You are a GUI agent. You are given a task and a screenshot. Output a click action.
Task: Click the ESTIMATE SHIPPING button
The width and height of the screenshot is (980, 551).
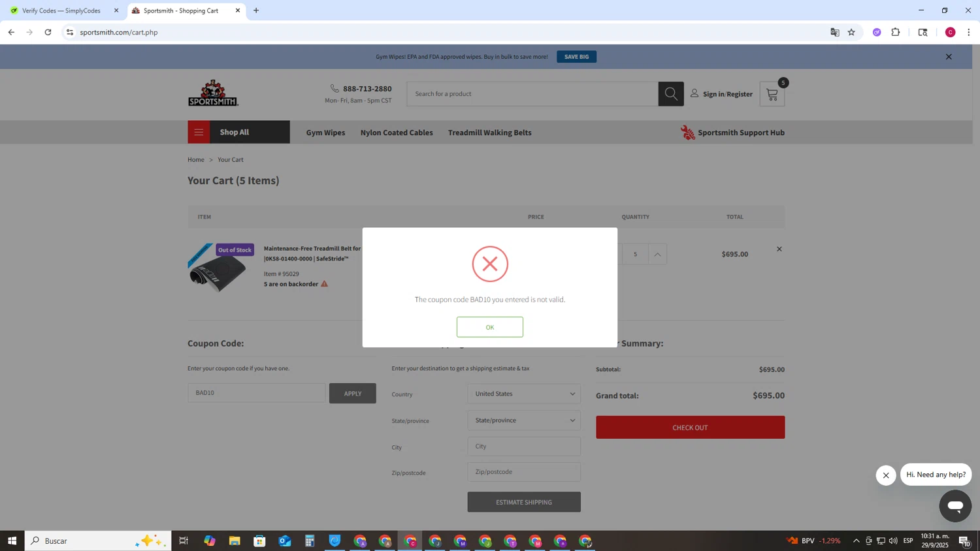(x=524, y=502)
